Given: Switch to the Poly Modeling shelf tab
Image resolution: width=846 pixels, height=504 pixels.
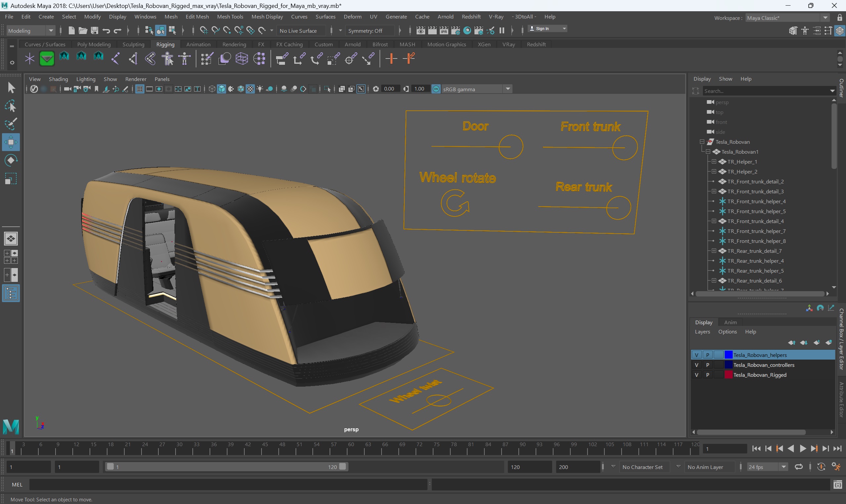Looking at the screenshot, I should point(94,44).
